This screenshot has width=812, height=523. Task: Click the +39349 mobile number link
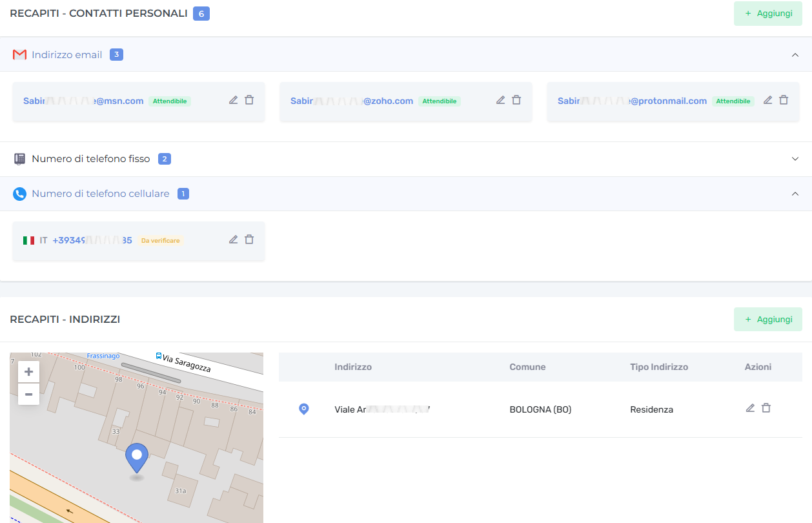[92, 240]
